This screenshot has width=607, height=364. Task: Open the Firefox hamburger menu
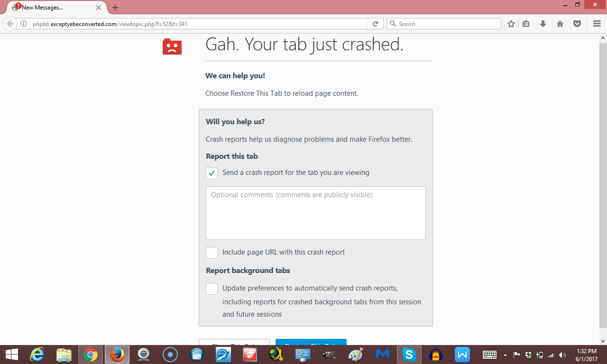tap(597, 24)
